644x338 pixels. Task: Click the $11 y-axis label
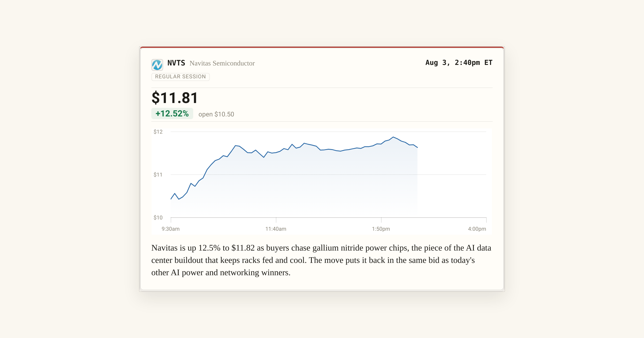(x=158, y=175)
